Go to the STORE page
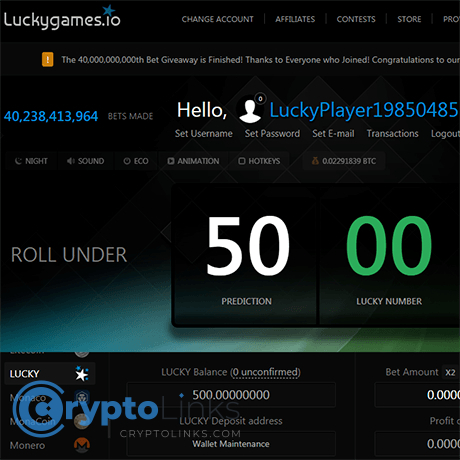 (x=409, y=19)
